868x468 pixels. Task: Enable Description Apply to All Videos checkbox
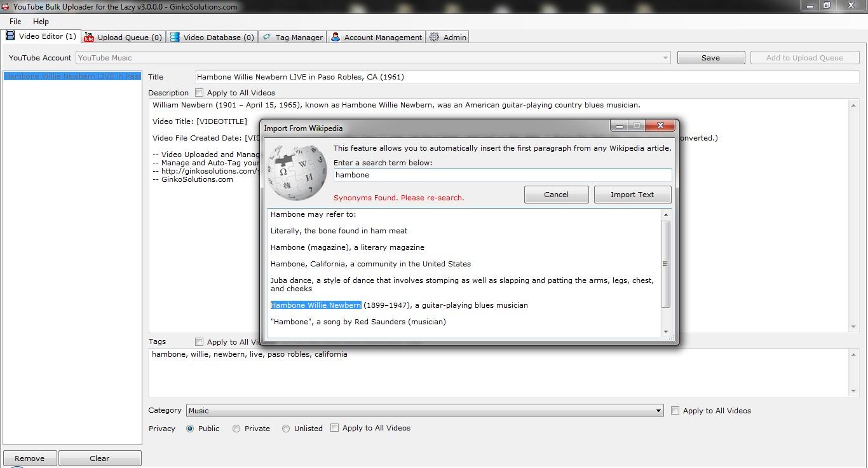(x=200, y=93)
